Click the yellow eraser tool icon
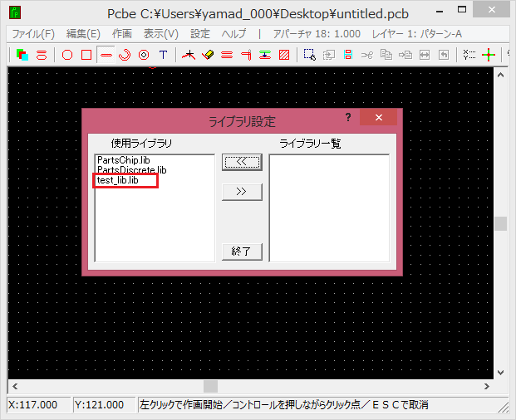This screenshot has height=420, width=516. point(208,55)
